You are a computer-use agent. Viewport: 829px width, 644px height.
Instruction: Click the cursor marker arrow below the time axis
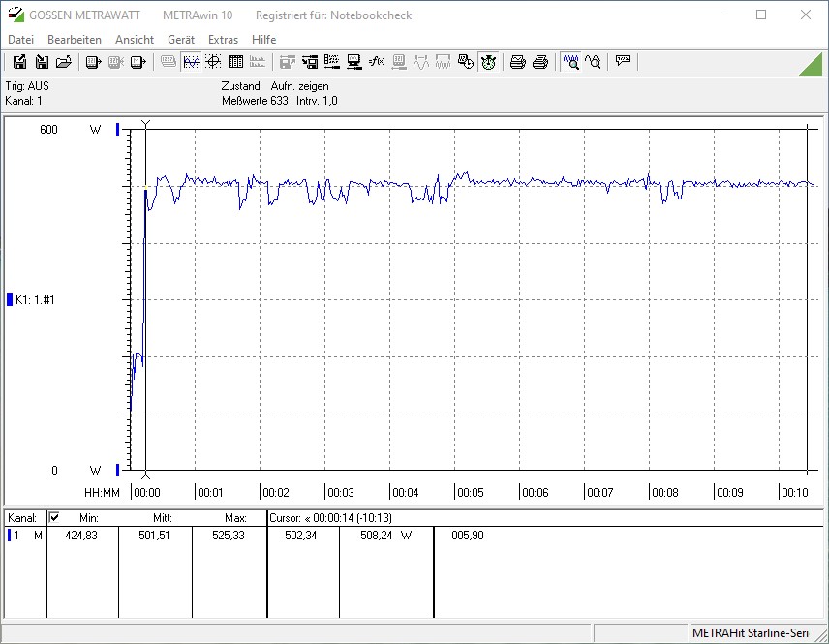click(x=145, y=475)
